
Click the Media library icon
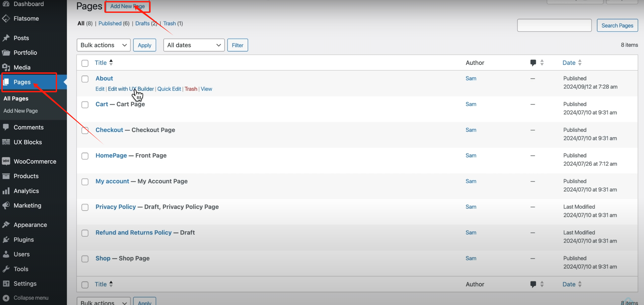pos(6,67)
